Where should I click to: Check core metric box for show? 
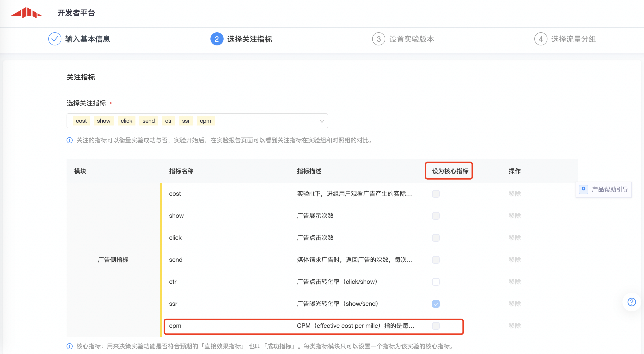[x=436, y=216]
